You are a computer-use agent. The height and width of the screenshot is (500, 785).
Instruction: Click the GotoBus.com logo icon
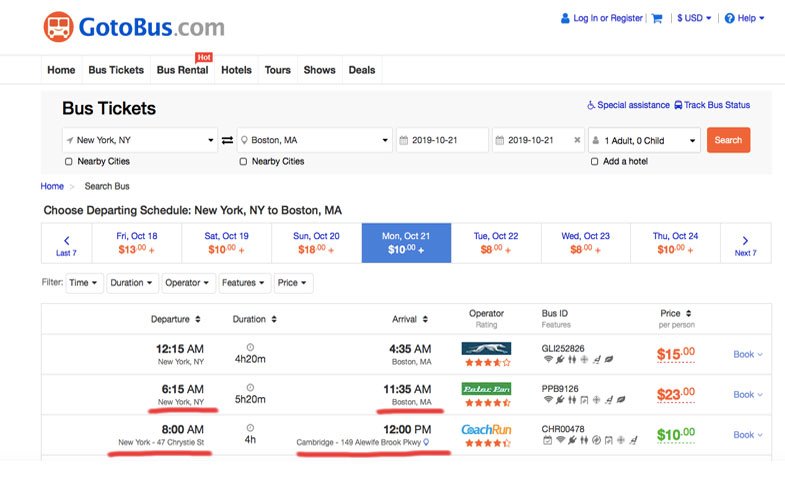click(58, 27)
